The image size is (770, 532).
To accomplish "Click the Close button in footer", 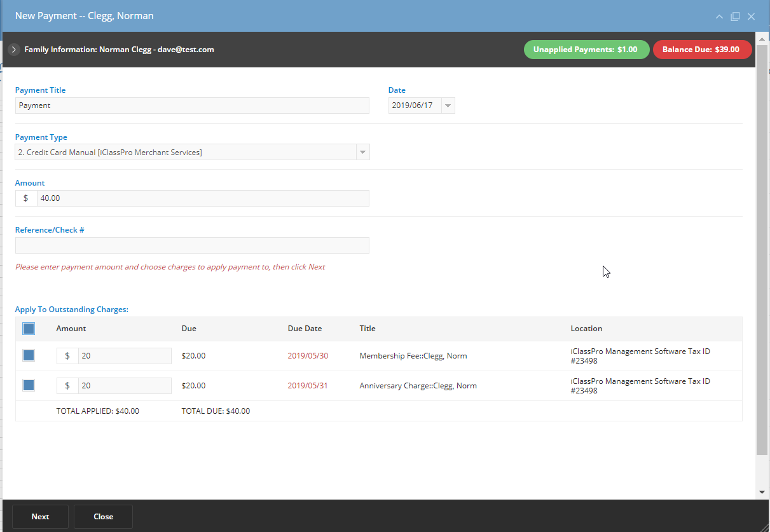I will (103, 517).
